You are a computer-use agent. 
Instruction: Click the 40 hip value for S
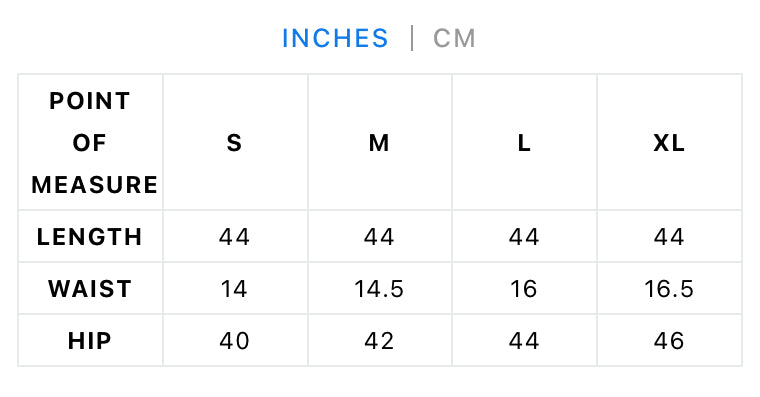[235, 340]
